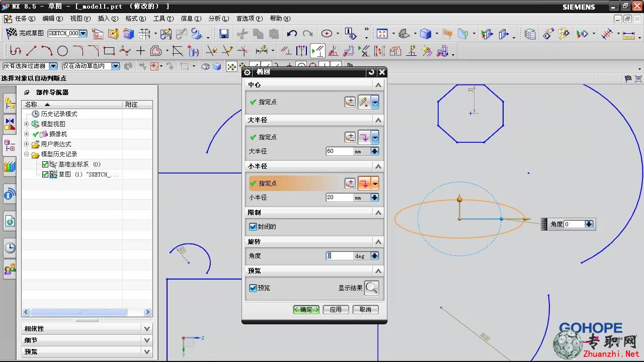Click the Undo arrow icon

coord(292,34)
